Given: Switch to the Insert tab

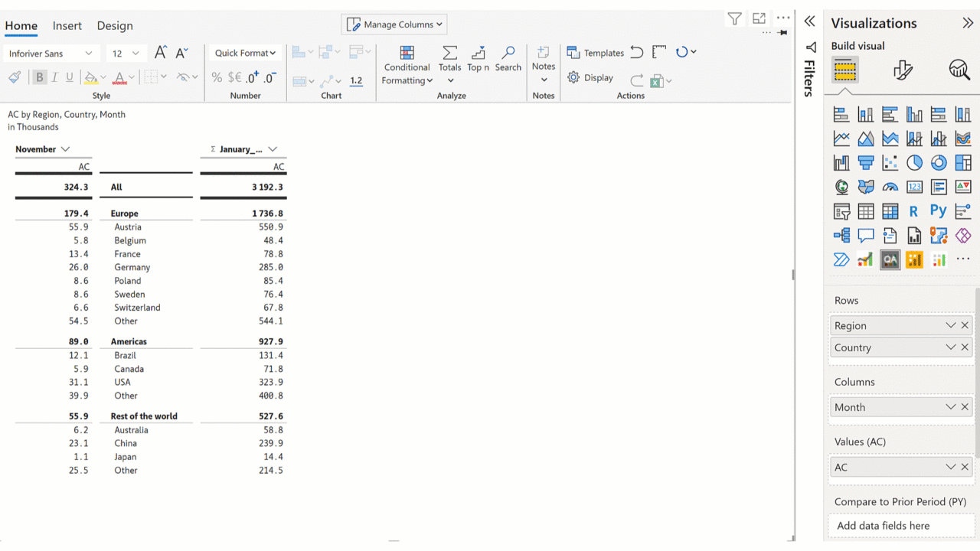Looking at the screenshot, I should tap(67, 25).
